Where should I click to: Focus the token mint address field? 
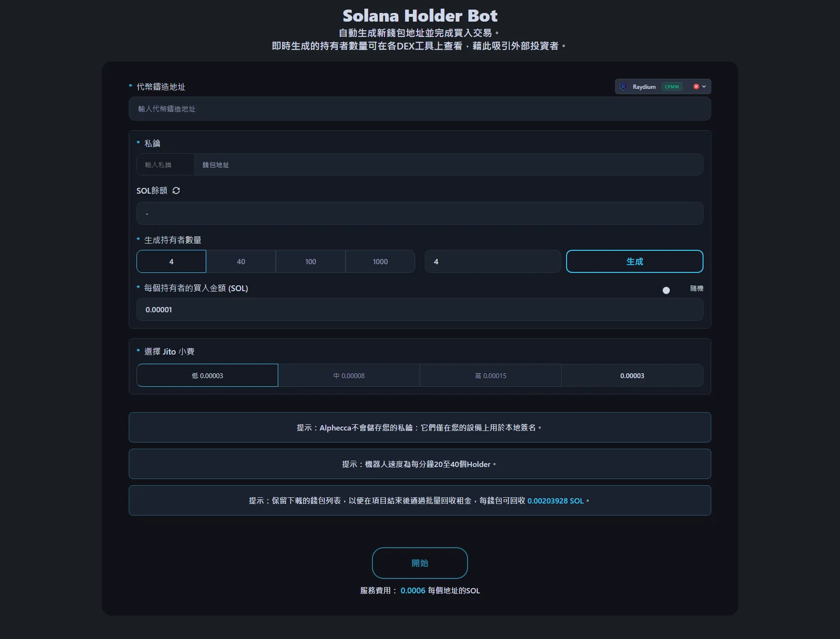(420, 109)
